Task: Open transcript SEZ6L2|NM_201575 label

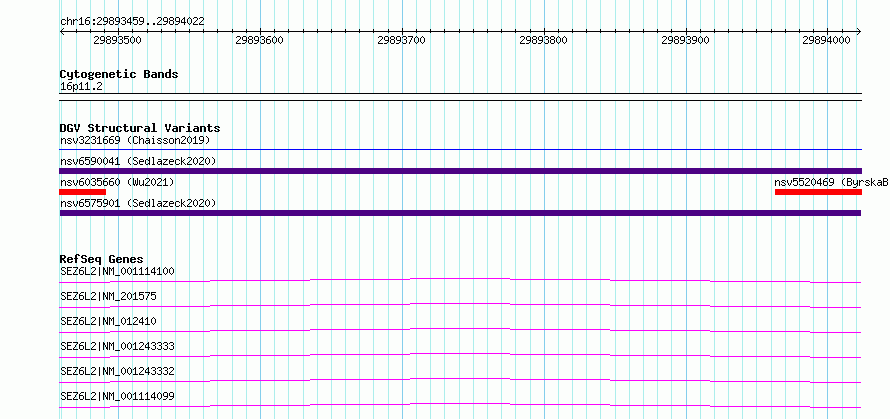Action: 108,296
